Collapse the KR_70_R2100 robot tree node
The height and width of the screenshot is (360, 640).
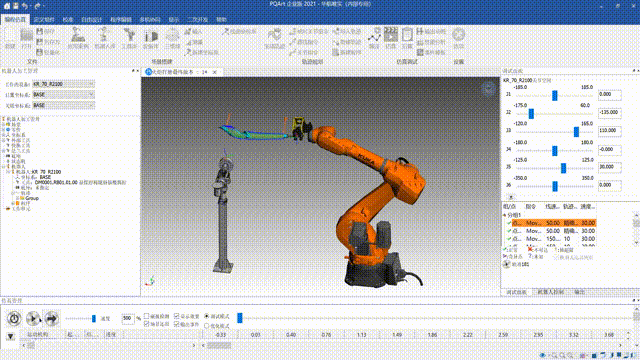[x=8, y=172]
